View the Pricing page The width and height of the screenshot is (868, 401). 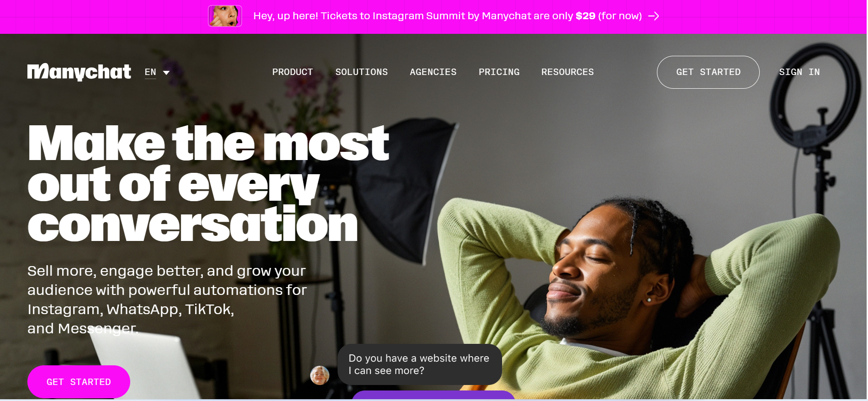coord(499,72)
